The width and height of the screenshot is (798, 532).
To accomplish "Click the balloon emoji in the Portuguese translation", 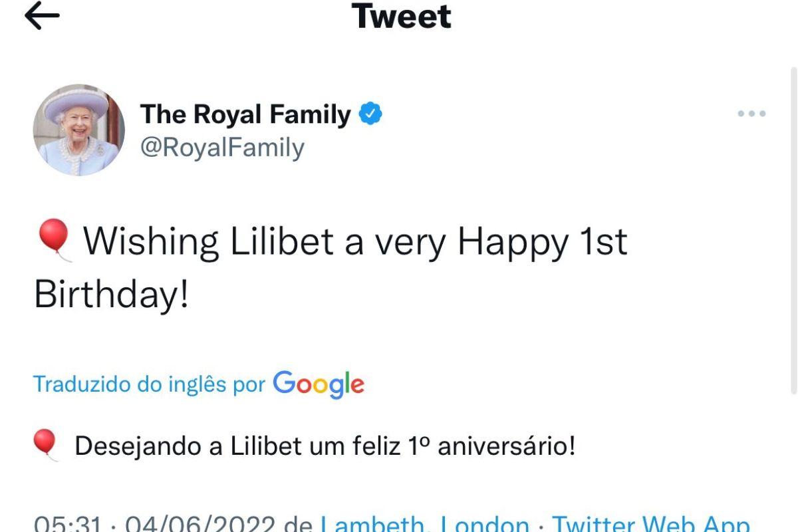I will click(46, 444).
